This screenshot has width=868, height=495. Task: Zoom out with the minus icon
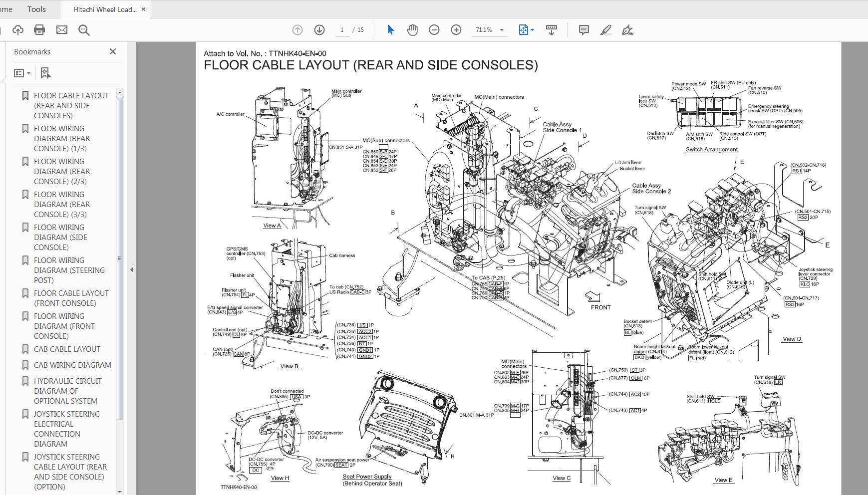(x=434, y=29)
